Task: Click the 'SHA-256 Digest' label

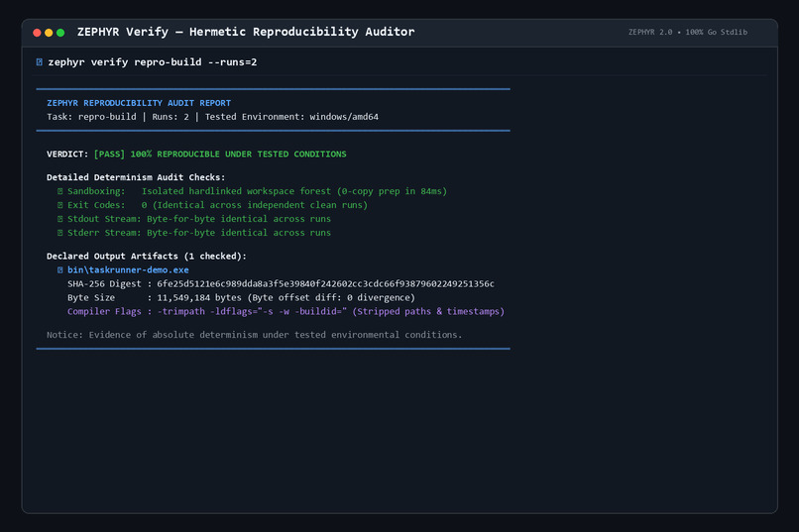Action: [x=104, y=283]
